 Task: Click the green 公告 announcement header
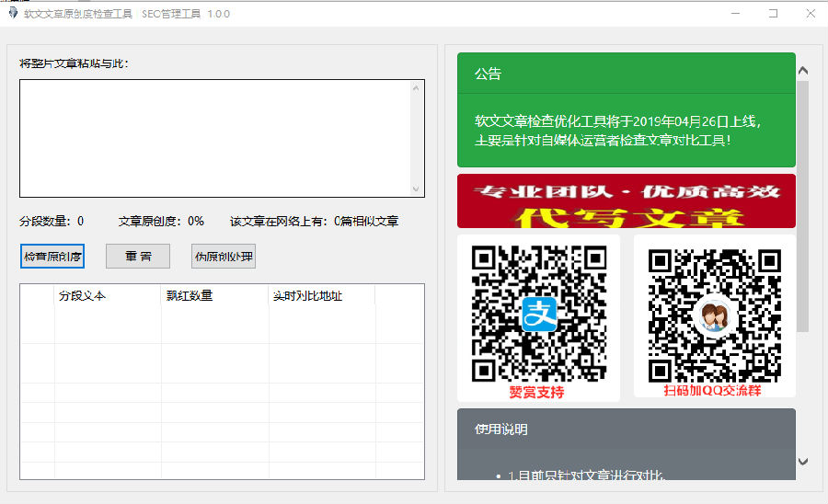point(627,74)
